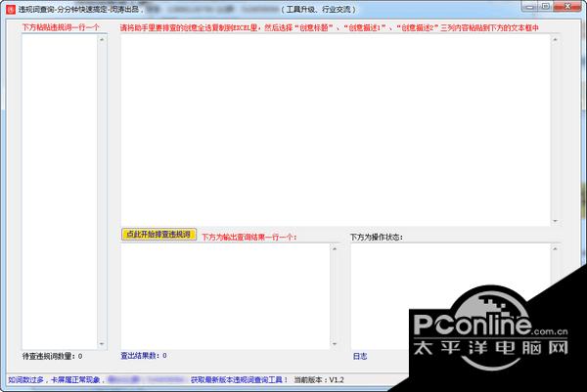587x392 pixels.
Task: Click the yellow 点此开始排查违规词 button
Action: pyautogui.click(x=158, y=235)
